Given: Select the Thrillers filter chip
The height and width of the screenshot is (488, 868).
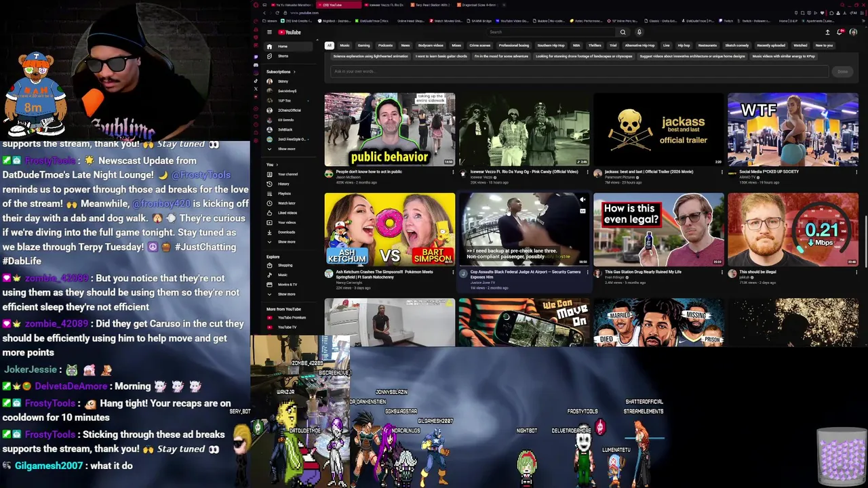Looking at the screenshot, I should [x=595, y=45].
